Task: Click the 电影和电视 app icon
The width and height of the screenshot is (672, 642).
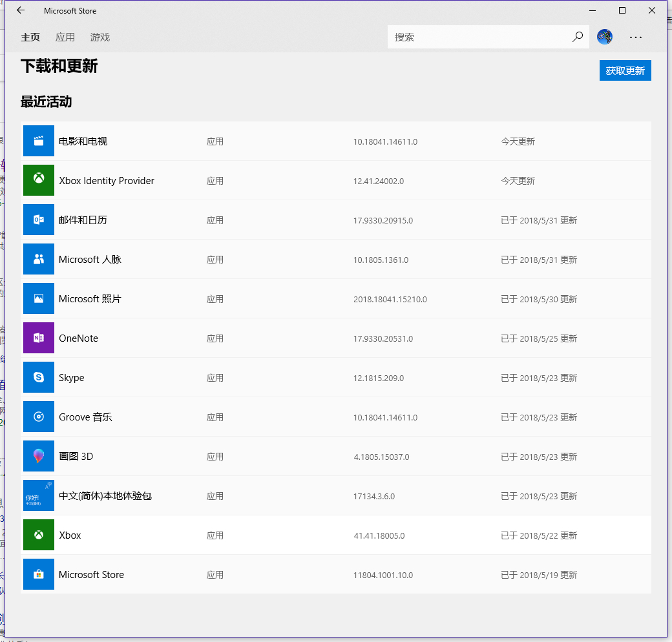Action: pos(39,141)
